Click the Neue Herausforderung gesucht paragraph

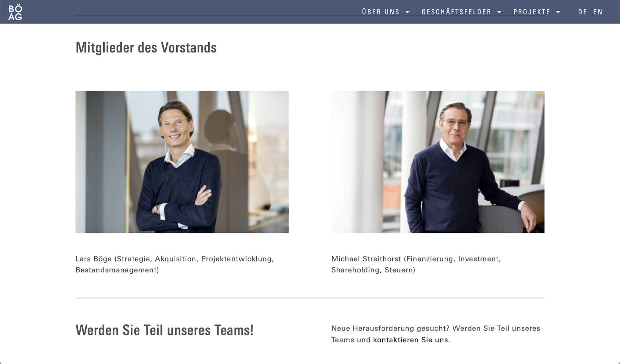(x=436, y=334)
